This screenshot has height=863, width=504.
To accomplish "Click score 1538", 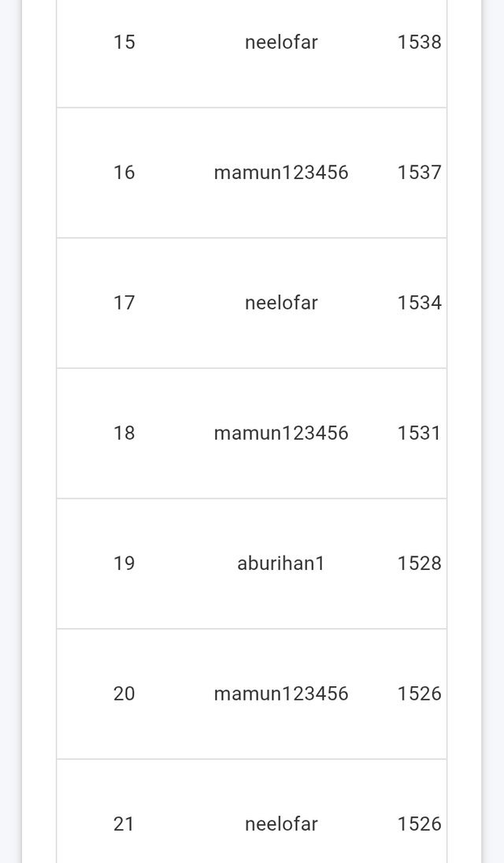I will pyautogui.click(x=419, y=43).
